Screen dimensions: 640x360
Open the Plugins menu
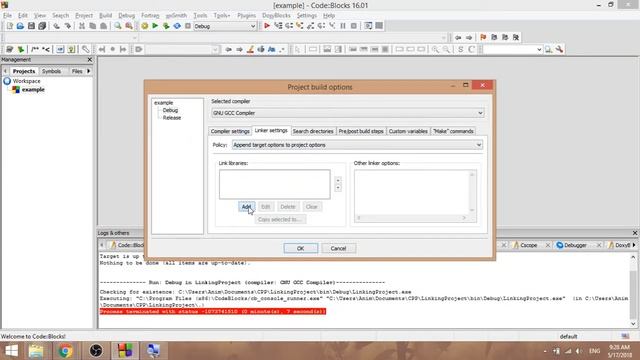(x=246, y=16)
